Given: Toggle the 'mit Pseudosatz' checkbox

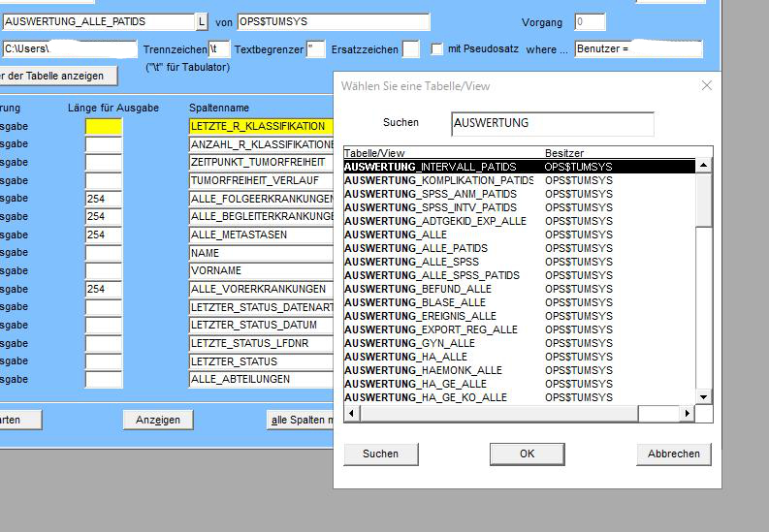Looking at the screenshot, I should pyautogui.click(x=437, y=48).
